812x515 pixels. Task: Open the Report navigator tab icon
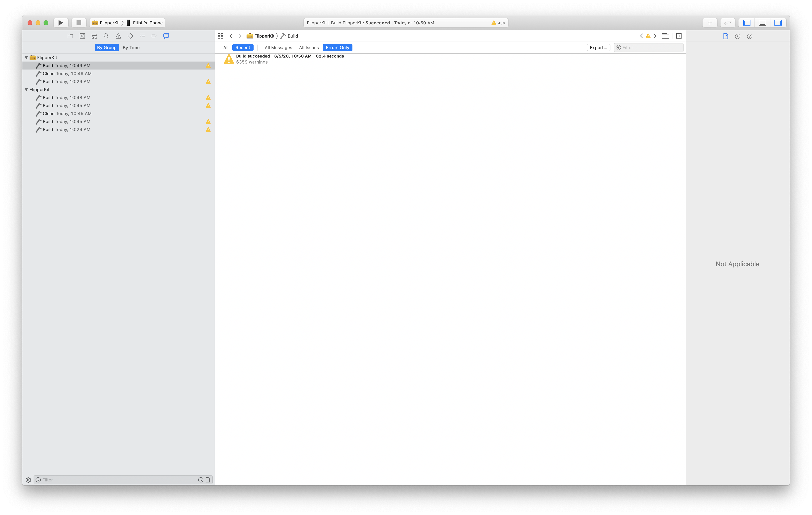pos(166,36)
